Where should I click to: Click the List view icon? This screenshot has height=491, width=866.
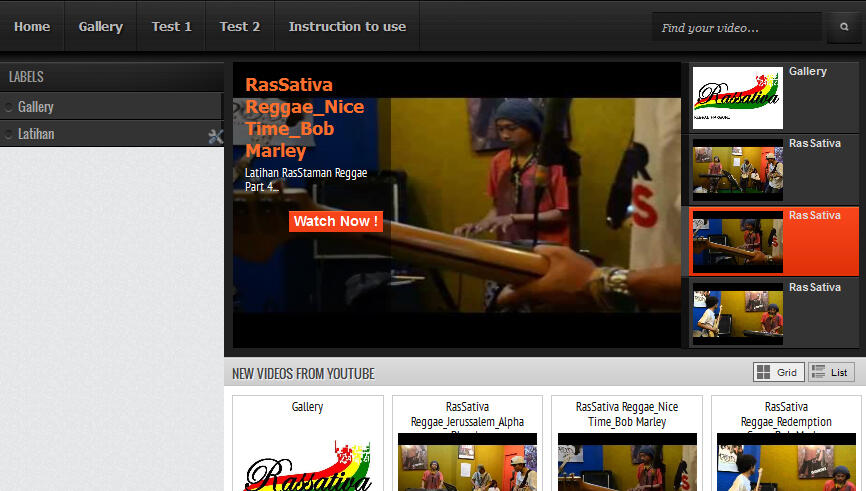pyautogui.click(x=819, y=372)
